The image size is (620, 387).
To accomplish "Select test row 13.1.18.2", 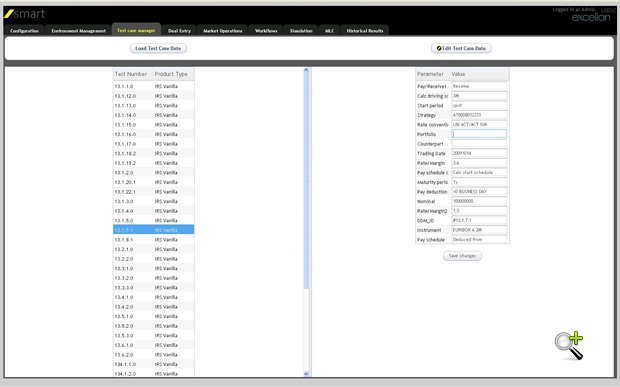I will point(153,153).
